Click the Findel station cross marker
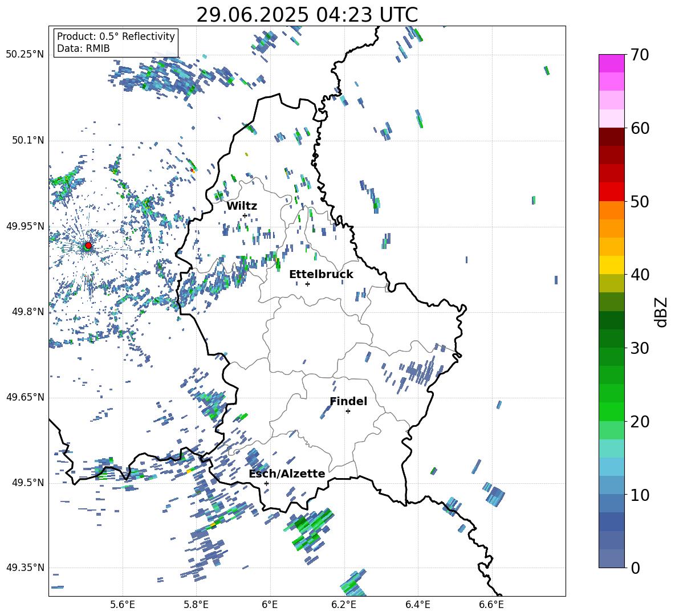This screenshot has width=675, height=616. coord(348,411)
